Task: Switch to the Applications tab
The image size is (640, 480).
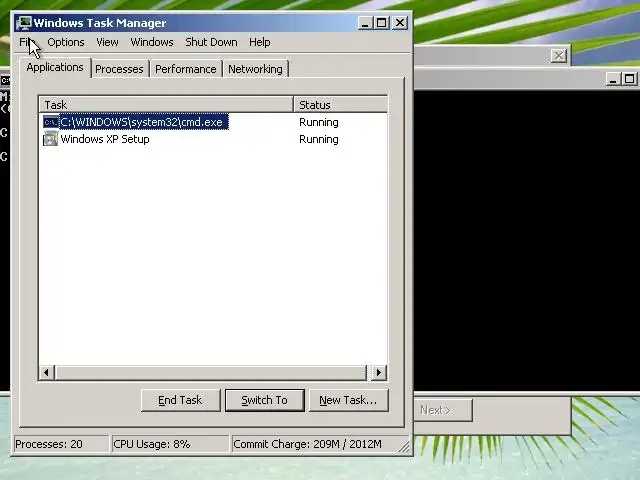Action: [x=55, y=67]
